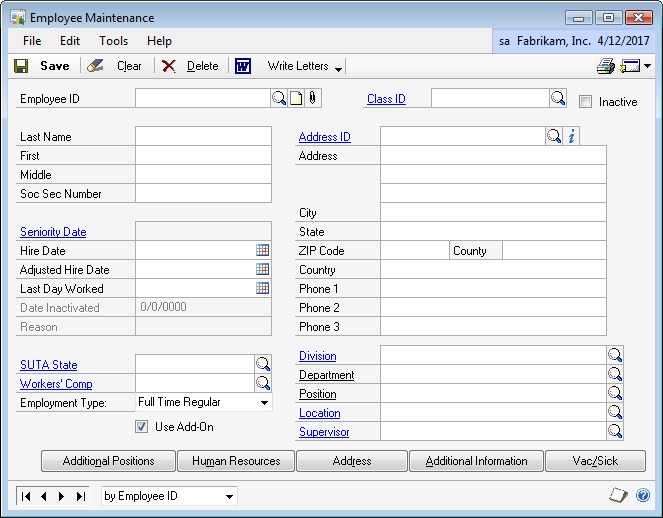Click into the ZIP Code field
Image resolution: width=663 pixels, height=518 pixels.
[415, 250]
